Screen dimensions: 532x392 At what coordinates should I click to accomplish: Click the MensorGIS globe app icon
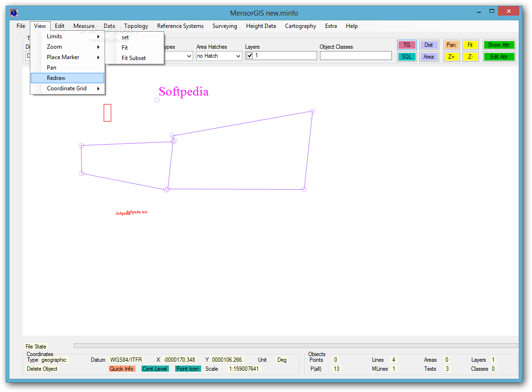(x=14, y=13)
